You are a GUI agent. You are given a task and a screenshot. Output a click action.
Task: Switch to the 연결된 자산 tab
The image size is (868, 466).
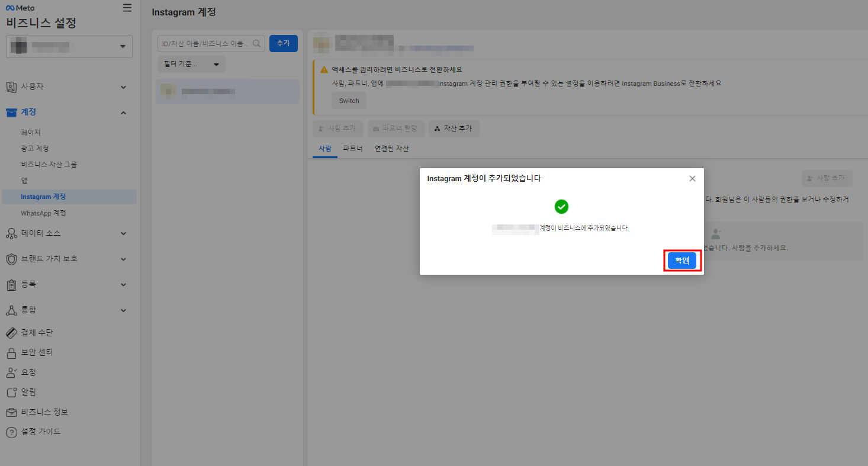point(391,149)
